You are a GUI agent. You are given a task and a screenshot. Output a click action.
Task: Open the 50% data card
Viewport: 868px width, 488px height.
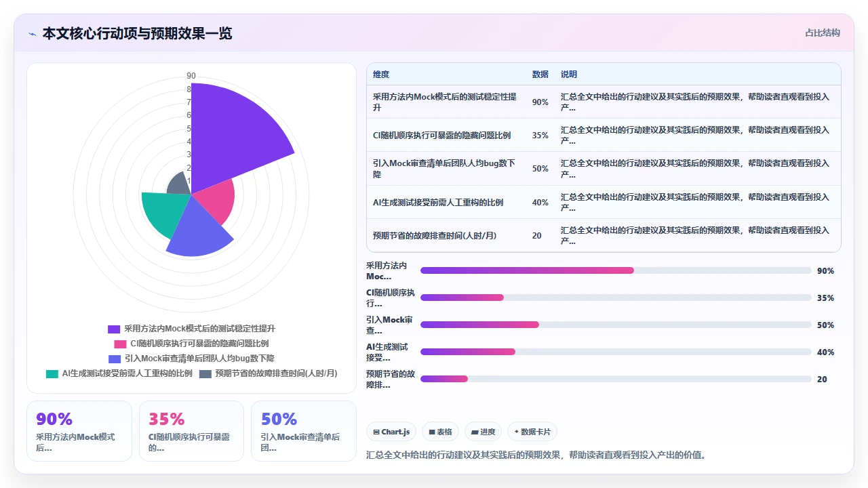pyautogui.click(x=304, y=431)
